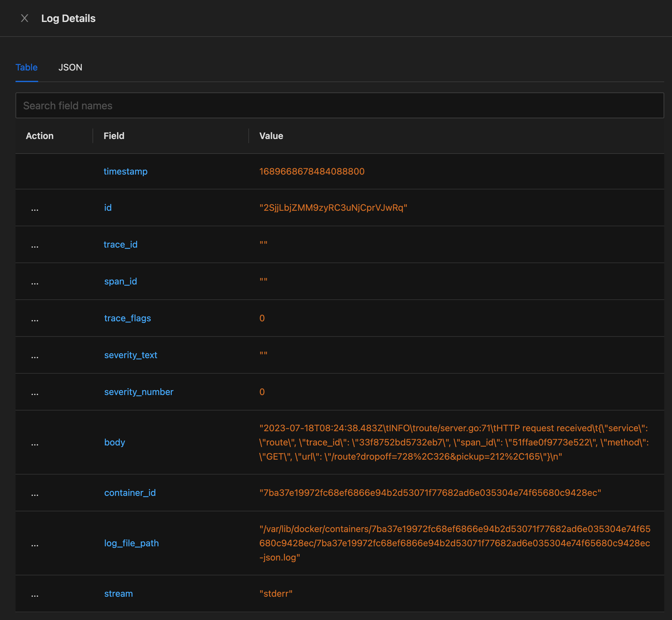Click the log_file_path value text

(454, 543)
